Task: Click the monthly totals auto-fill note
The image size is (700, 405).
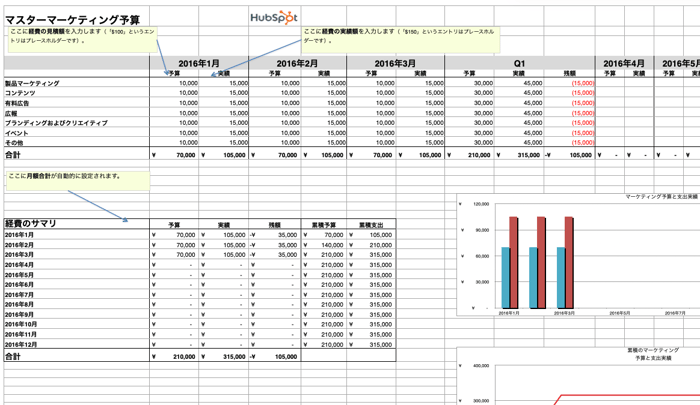Action: 78,181
